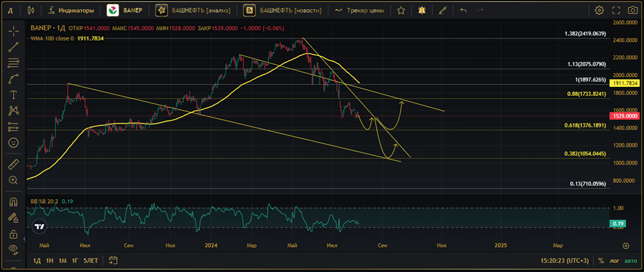The image size is (644, 272).
Task: Click Fibonacci level 1.382(2419.0639) label
Action: (x=585, y=34)
